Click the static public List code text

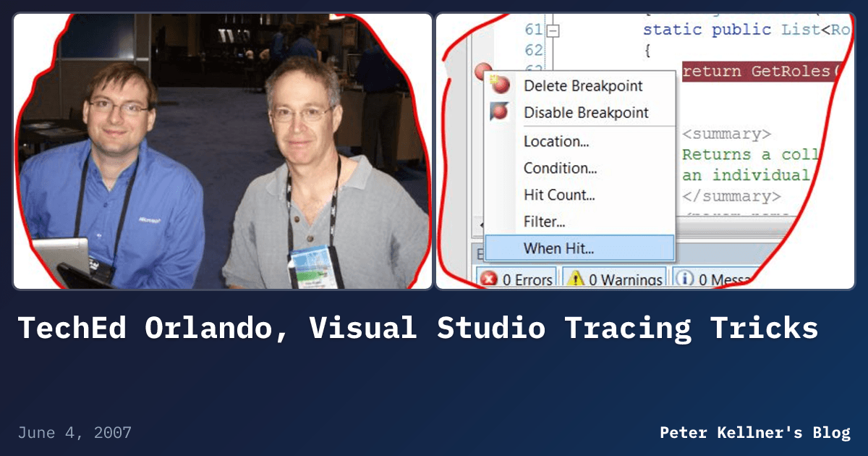point(747,30)
